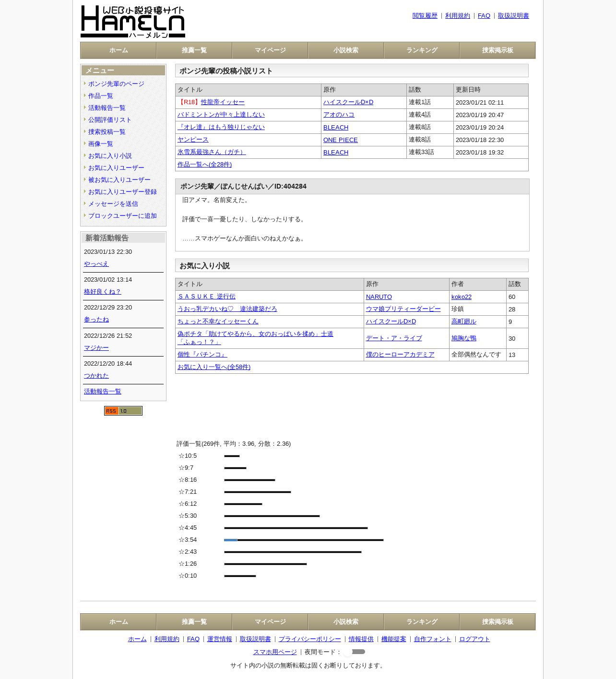Open 作品一覧 in the sidebar menu
Screen dimensions: 616x679
(101, 96)
